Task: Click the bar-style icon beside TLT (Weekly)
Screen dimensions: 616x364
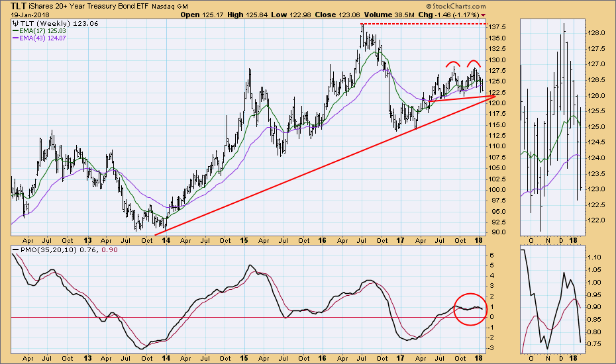Action: (x=16, y=23)
